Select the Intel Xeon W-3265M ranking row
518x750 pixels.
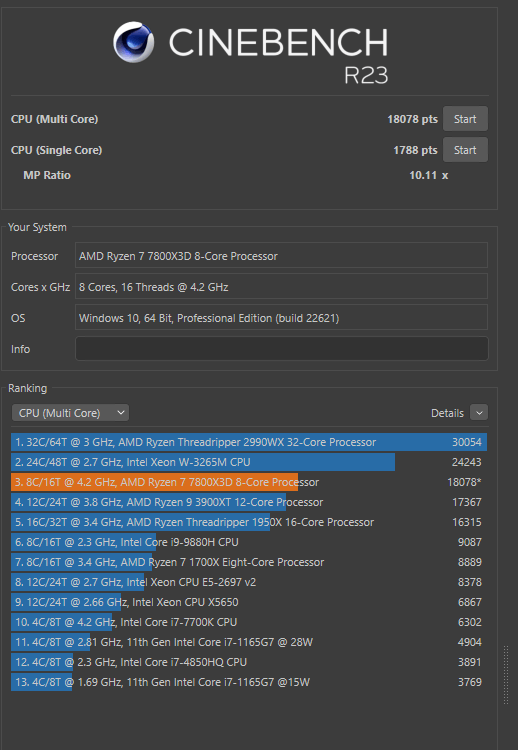249,462
